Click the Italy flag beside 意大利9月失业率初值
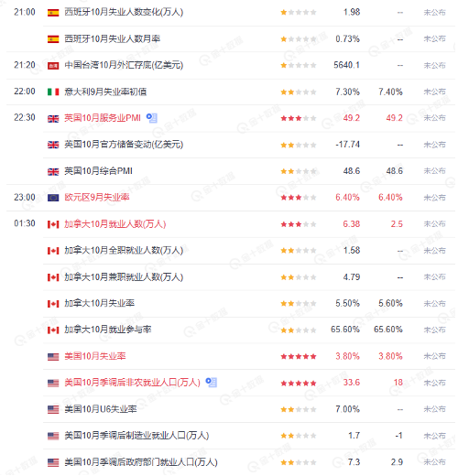Screen dimensions: 458x476 click(x=53, y=92)
